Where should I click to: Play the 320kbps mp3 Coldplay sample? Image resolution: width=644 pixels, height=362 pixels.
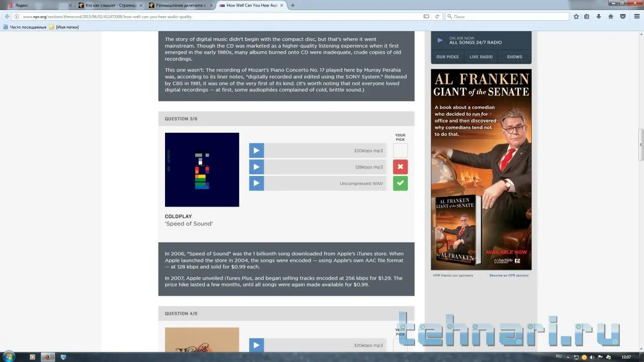(x=256, y=150)
